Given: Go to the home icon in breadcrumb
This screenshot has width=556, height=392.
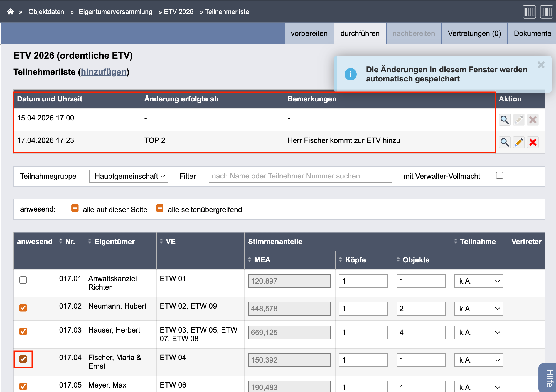Looking at the screenshot, I should [11, 12].
